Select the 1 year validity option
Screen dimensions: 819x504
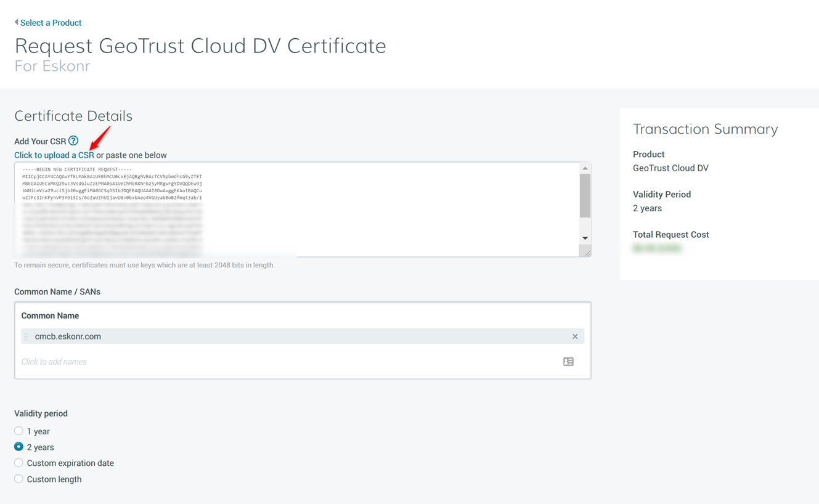pos(19,431)
